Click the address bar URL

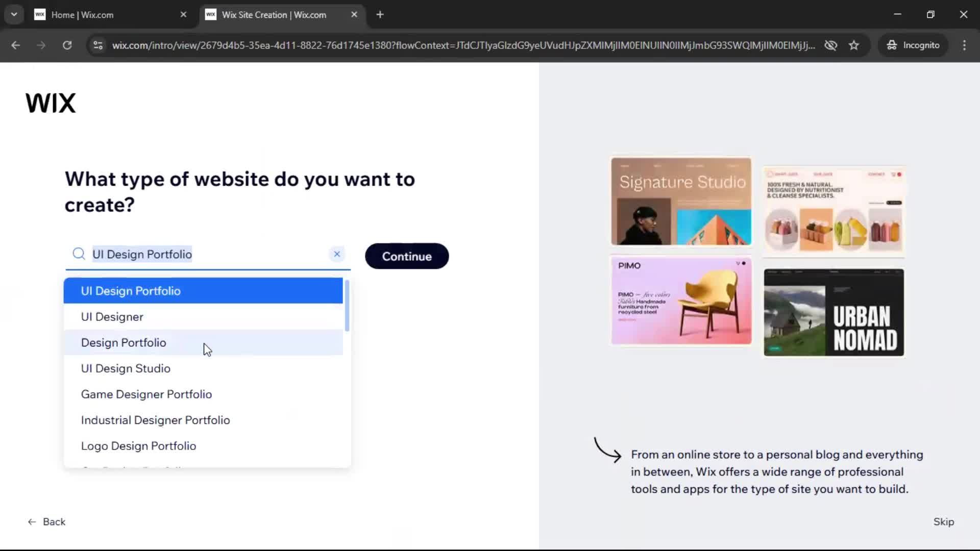coord(463,45)
